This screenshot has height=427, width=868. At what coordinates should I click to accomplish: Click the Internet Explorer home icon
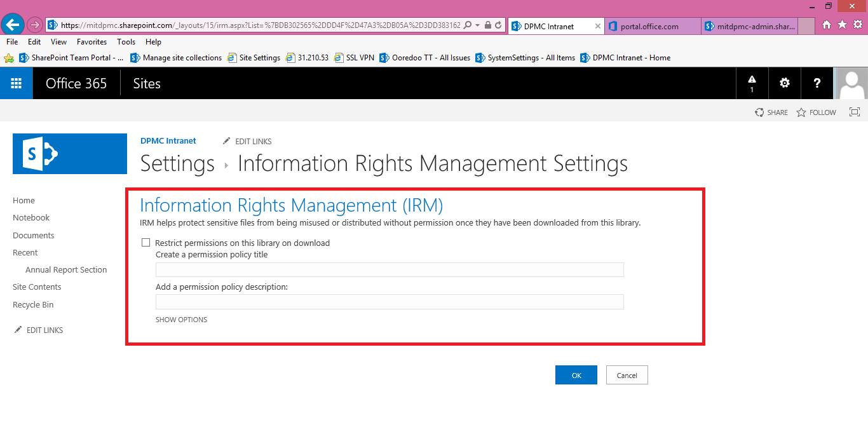tap(828, 24)
